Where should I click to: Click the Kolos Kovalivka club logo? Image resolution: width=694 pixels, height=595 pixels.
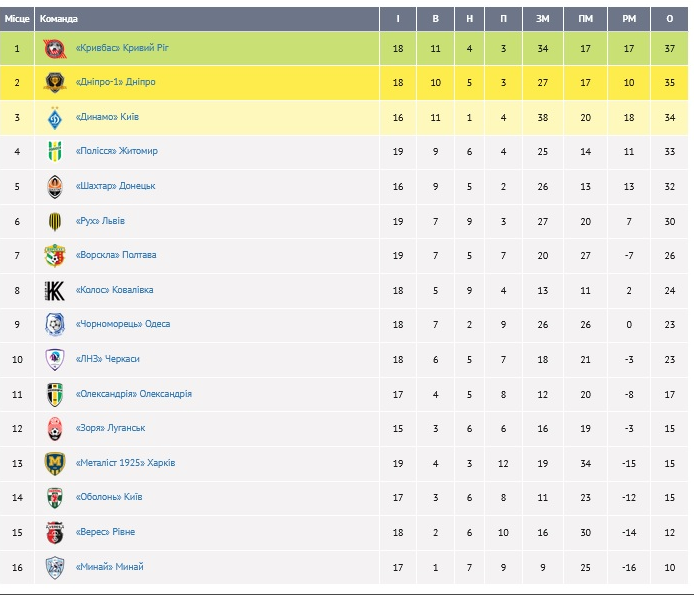[54, 290]
